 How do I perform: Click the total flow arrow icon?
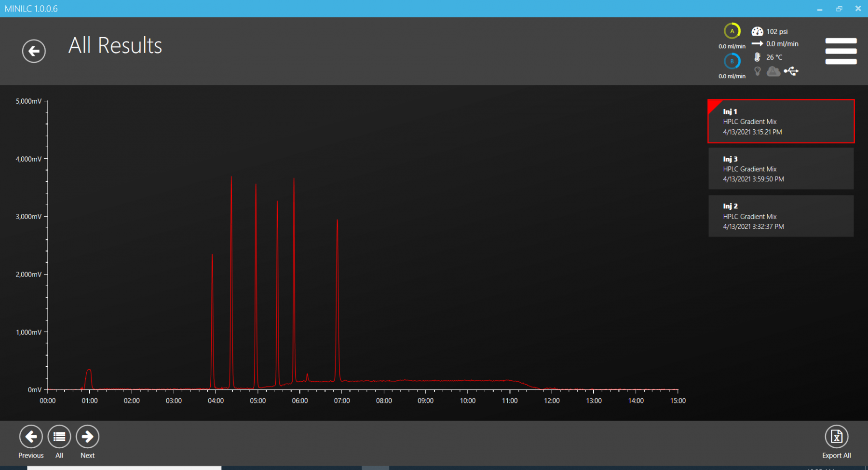coord(757,44)
